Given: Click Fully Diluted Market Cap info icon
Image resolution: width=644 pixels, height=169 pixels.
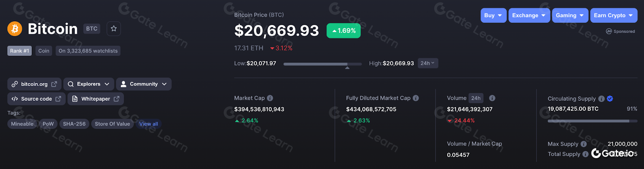Looking at the screenshot, I should pyautogui.click(x=416, y=98).
